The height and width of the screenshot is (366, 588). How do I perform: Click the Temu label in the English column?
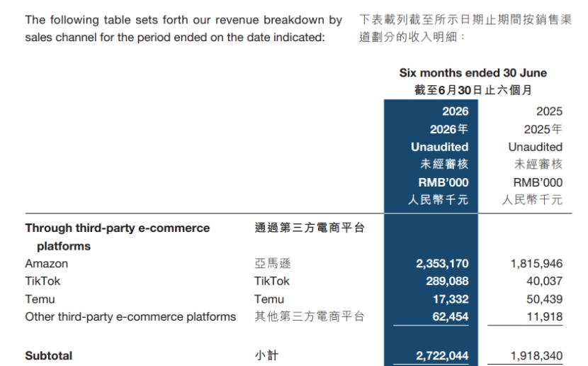(40, 299)
